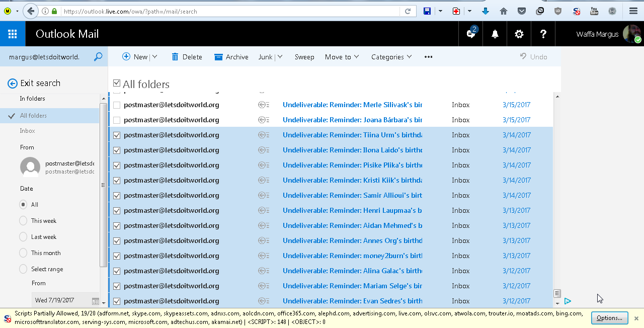Click the ad choices triangle icon

[568, 301]
